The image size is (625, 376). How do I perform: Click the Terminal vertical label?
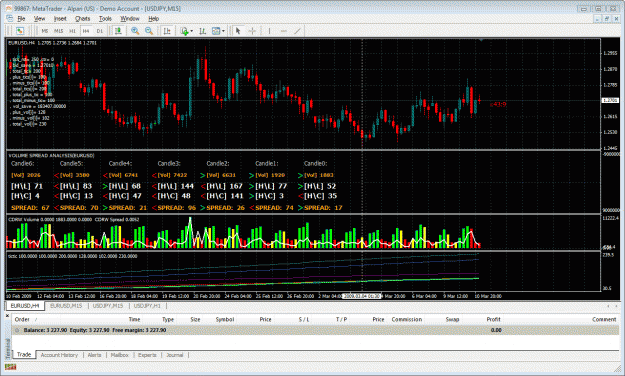coord(8,348)
